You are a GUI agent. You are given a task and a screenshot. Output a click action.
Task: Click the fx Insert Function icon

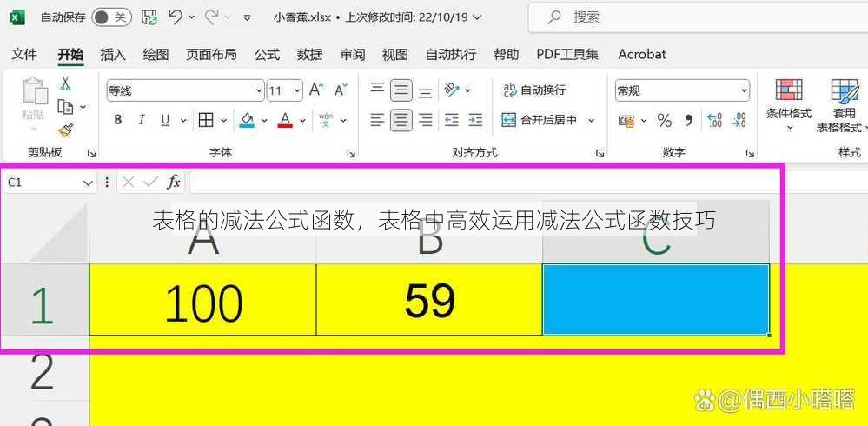(174, 182)
